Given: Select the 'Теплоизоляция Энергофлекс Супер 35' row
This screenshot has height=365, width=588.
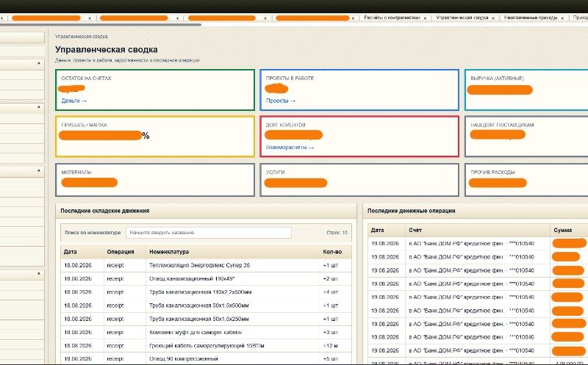Looking at the screenshot, I should (207, 265).
